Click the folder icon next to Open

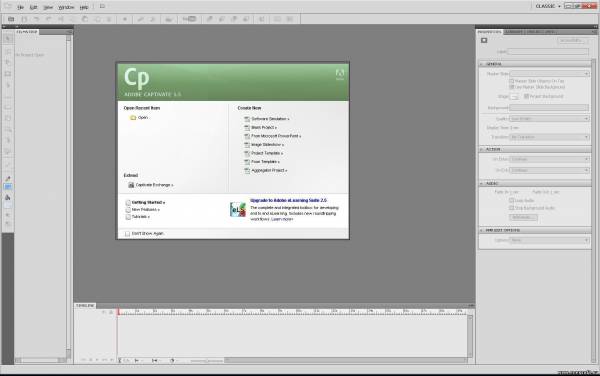click(x=133, y=118)
